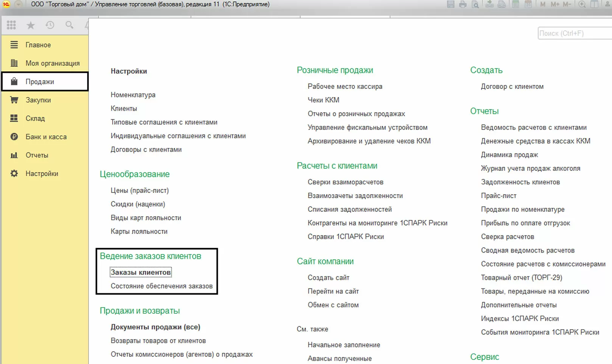The width and height of the screenshot is (612, 364).
Task: Click the M+ memory add button
Action: click(555, 4)
